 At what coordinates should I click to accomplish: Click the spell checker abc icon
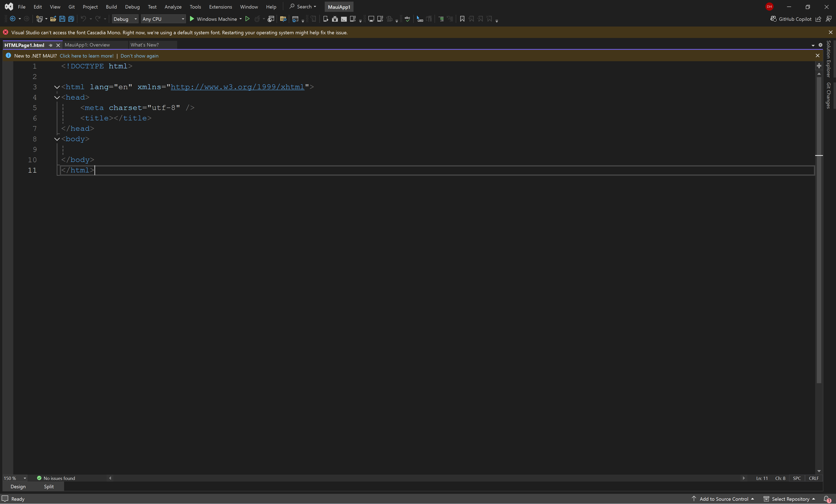pos(407,19)
